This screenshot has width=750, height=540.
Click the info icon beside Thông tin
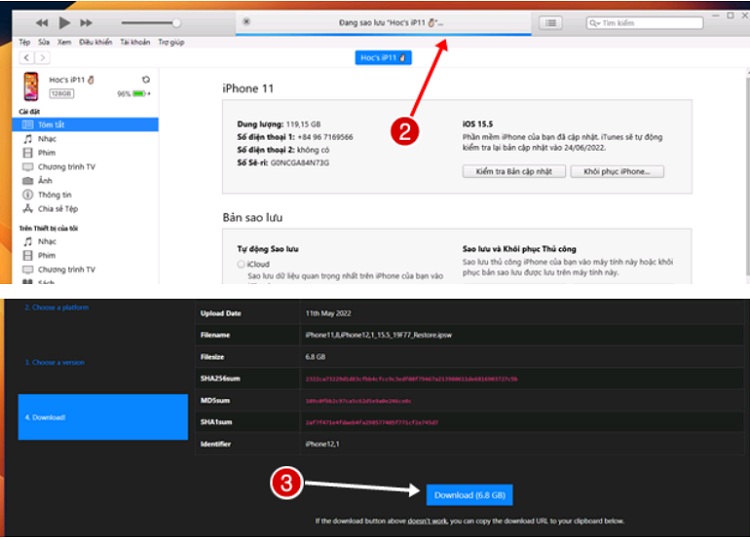coord(28,195)
